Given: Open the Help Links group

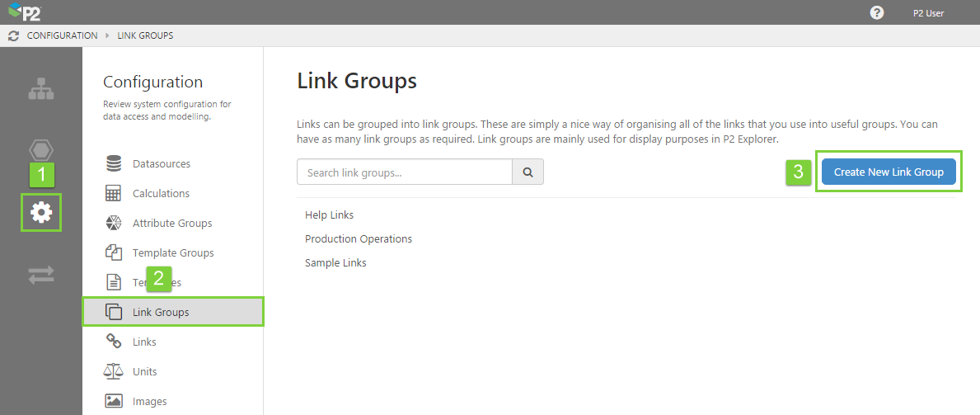Looking at the screenshot, I should (329, 215).
